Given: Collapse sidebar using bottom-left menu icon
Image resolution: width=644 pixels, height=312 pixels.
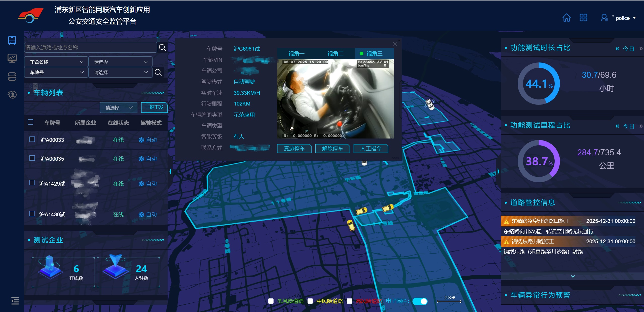Looking at the screenshot, I should [15, 301].
